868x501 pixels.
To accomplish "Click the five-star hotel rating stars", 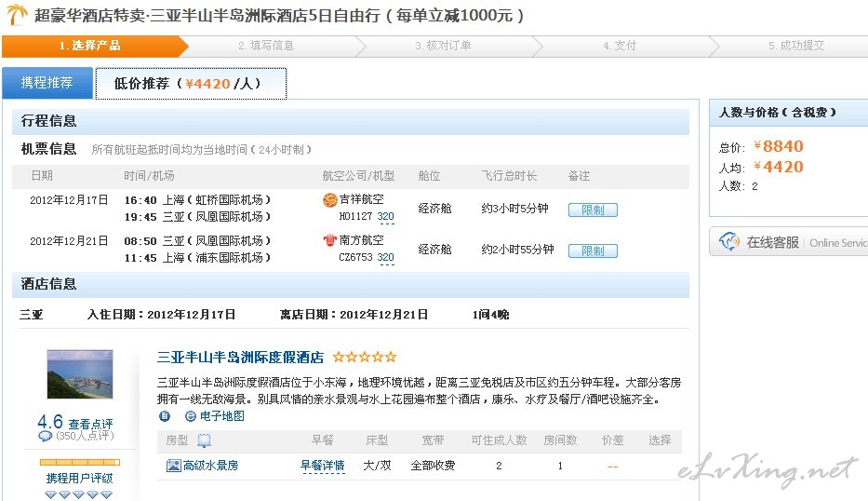I will [365, 357].
